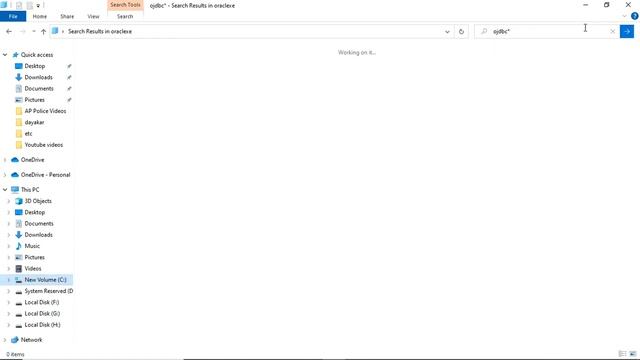640x360 pixels.
Task: Expand the Network node
Action: pyautogui.click(x=5, y=340)
